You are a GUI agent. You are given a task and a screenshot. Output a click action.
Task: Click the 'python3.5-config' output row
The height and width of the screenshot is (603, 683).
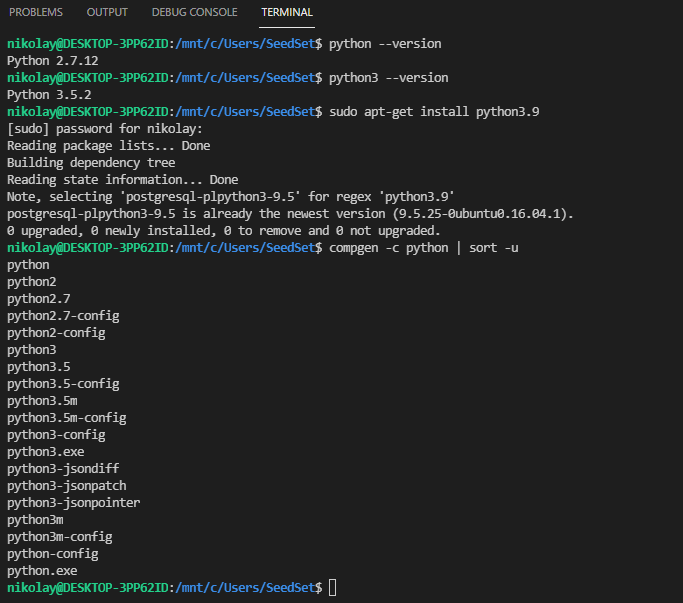63,383
